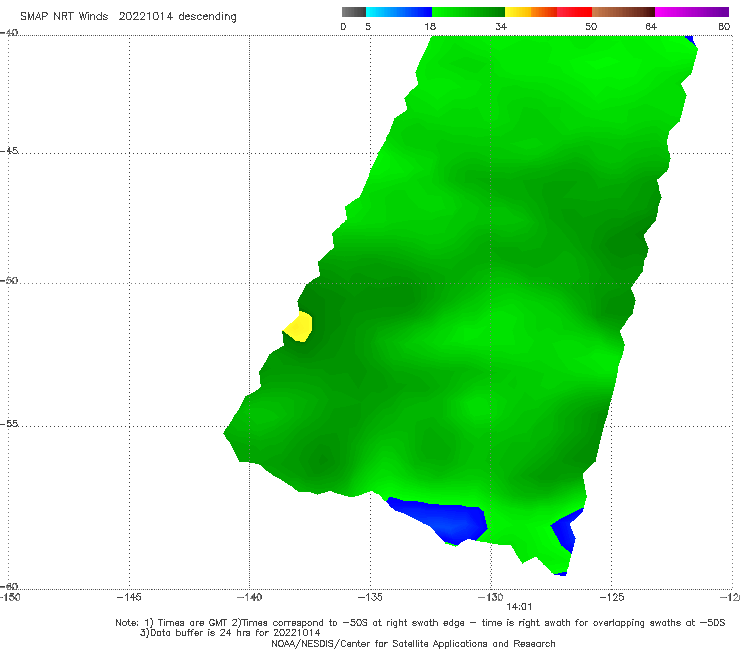
Task: Click the blue patch at the swath's top right corner
Action: click(x=690, y=40)
